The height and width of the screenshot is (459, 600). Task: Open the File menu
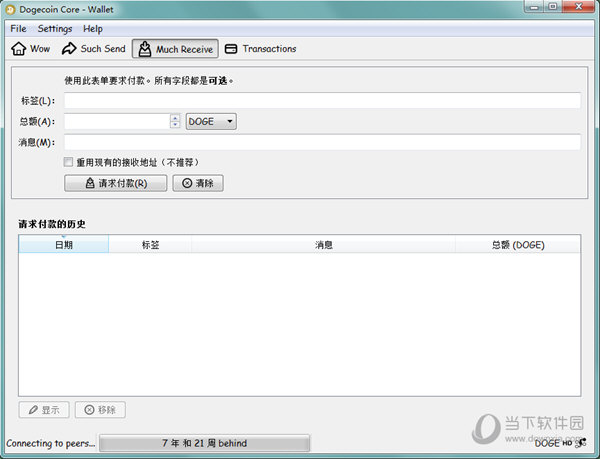(18, 29)
